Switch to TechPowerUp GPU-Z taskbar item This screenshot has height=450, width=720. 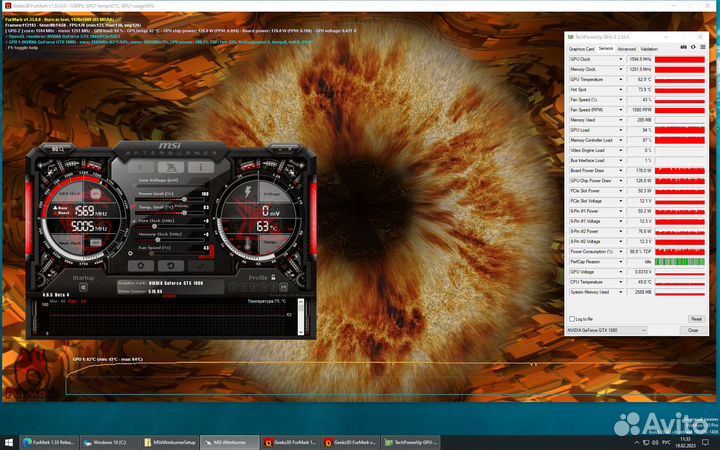pos(411,443)
